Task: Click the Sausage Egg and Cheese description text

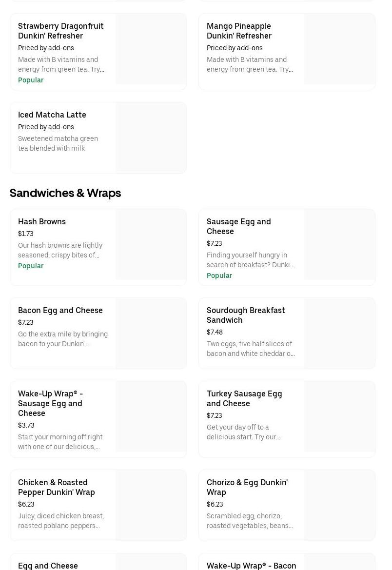Action: [250, 260]
